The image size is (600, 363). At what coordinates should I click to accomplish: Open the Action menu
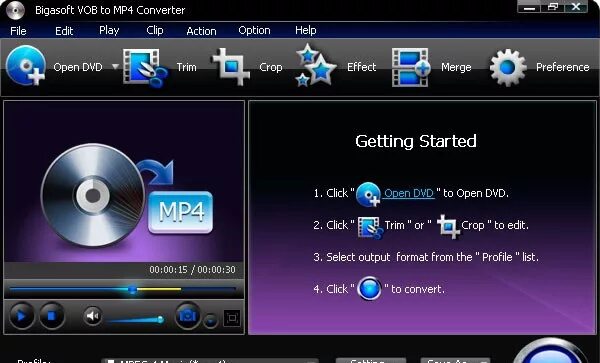201,31
